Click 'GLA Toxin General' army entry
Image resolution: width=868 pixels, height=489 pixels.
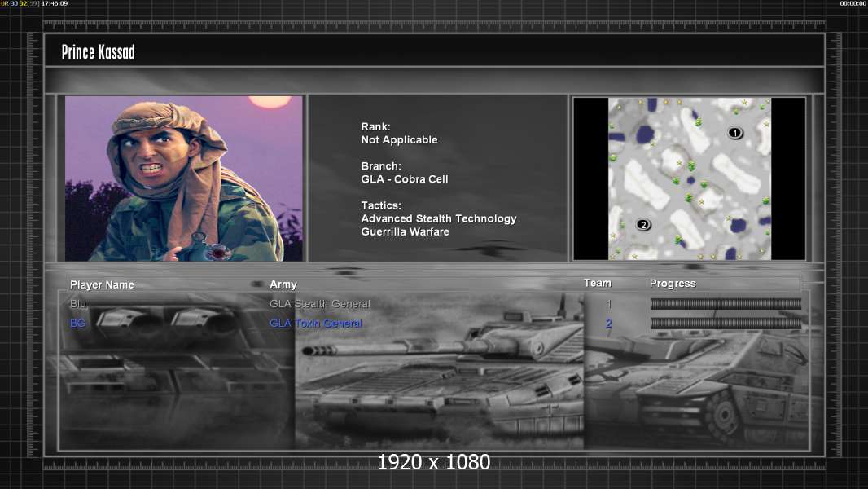click(x=316, y=324)
